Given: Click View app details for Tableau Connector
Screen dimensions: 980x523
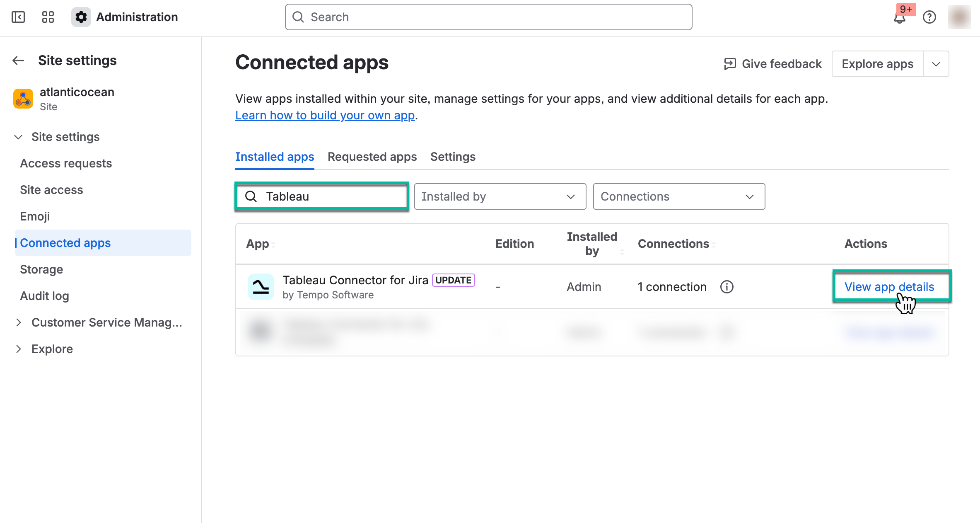Looking at the screenshot, I should 890,286.
